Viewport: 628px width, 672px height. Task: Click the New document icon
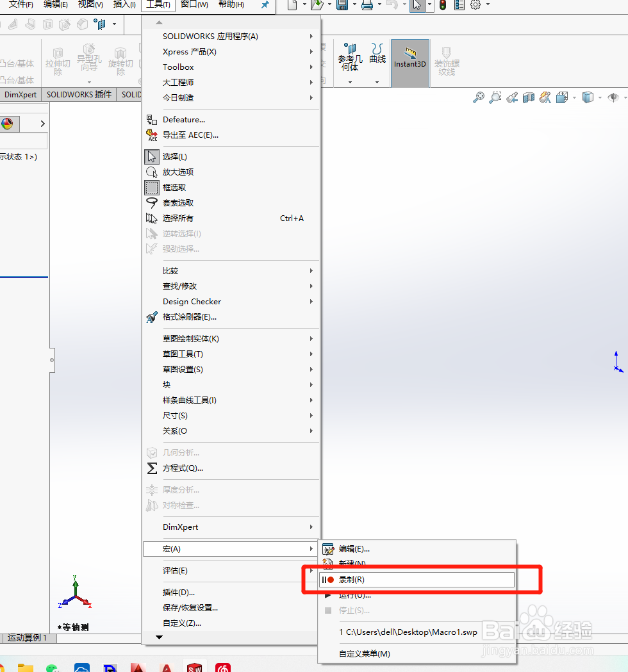[292, 4]
